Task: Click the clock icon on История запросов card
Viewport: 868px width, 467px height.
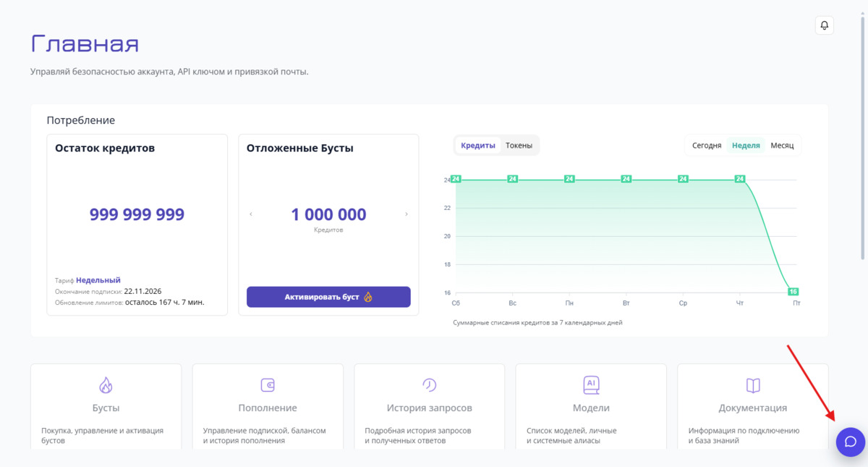Action: 429,384
